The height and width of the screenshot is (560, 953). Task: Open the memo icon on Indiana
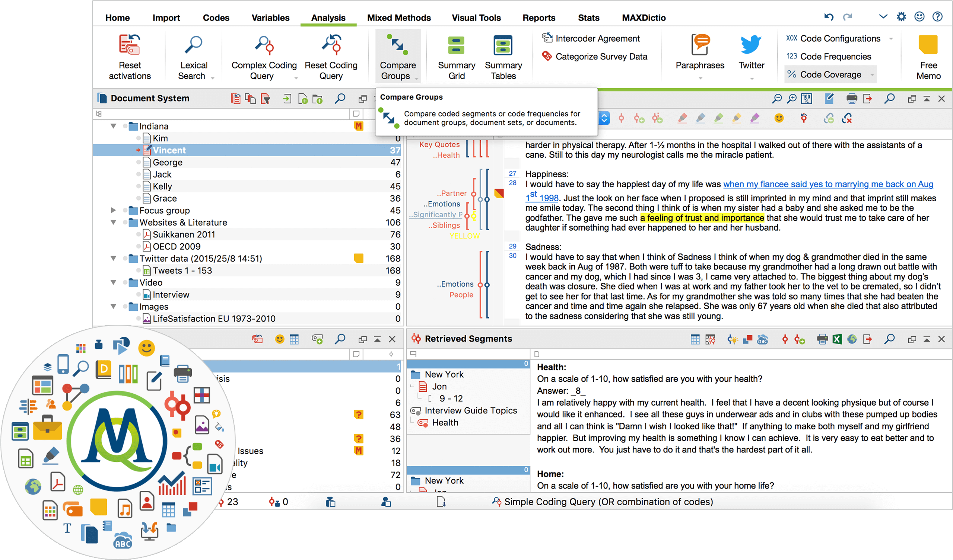point(358,126)
